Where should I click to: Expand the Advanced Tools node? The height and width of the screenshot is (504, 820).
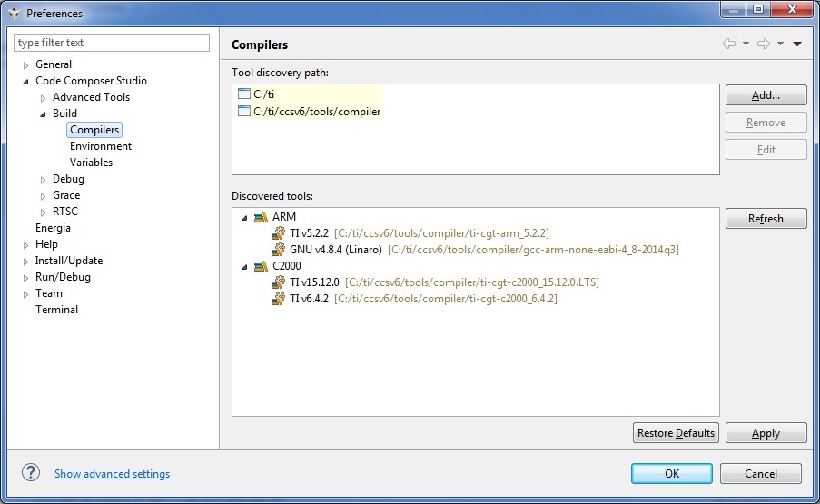point(43,98)
